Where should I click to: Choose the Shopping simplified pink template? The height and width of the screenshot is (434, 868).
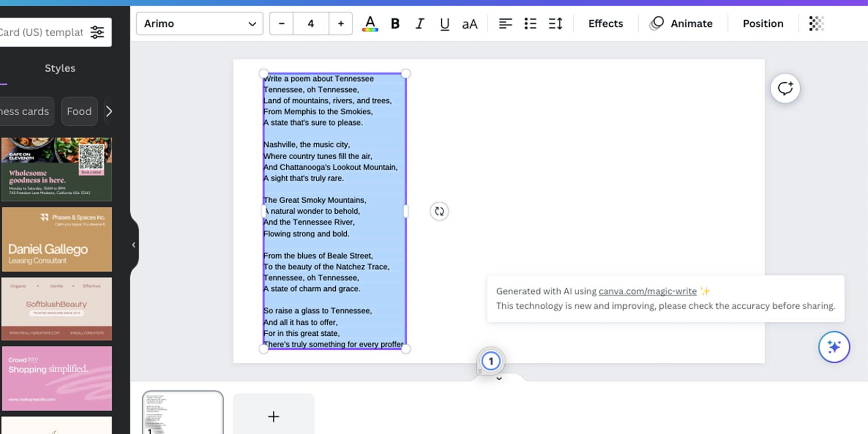(56, 378)
